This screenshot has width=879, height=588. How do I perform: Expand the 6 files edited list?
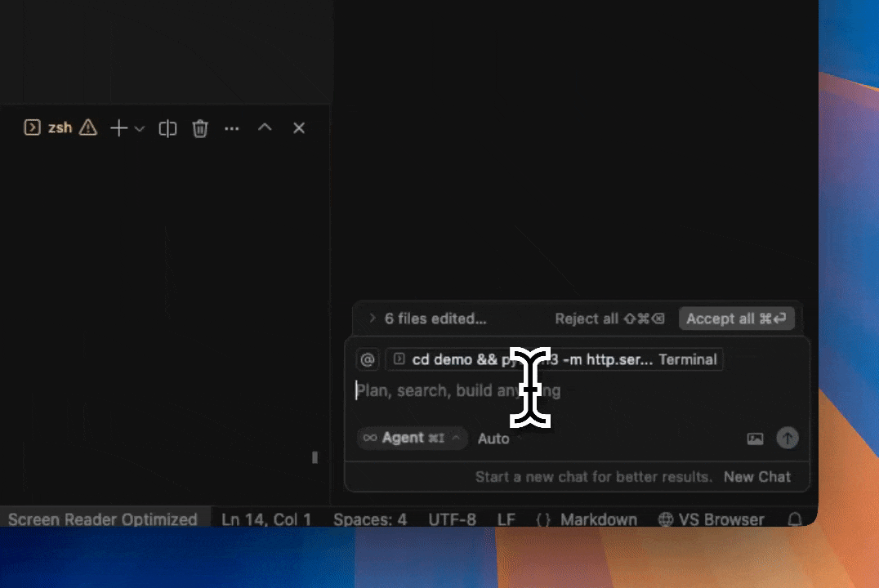tap(373, 318)
